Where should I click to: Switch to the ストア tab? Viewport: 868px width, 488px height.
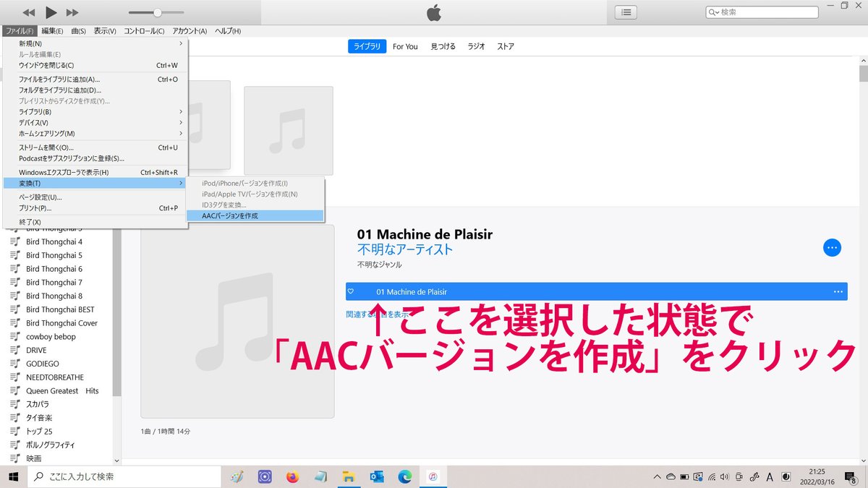pyautogui.click(x=506, y=46)
